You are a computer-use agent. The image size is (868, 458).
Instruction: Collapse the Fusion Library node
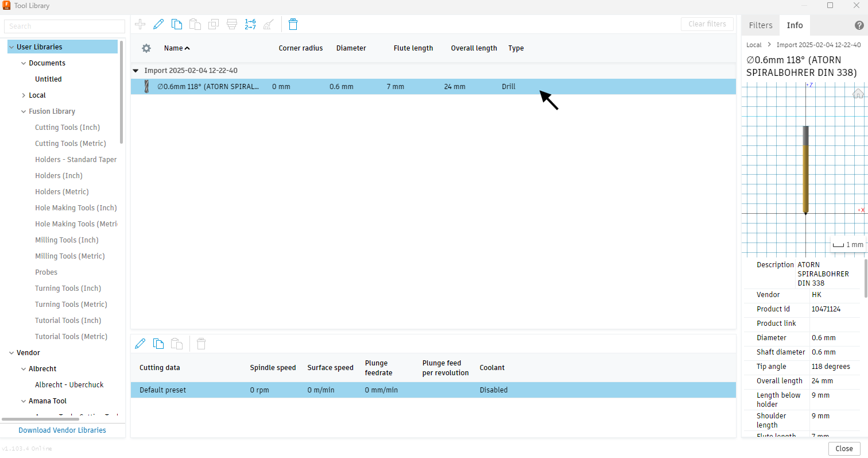(24, 111)
